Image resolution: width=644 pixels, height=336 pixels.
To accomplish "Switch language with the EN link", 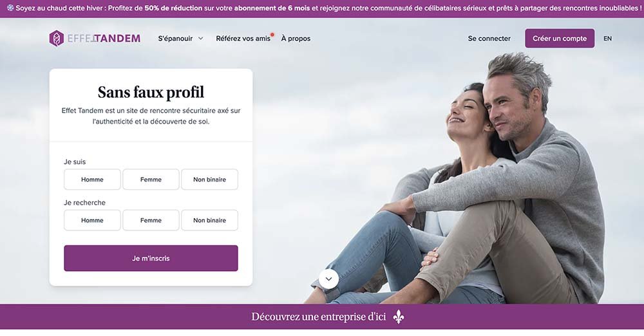I will tap(607, 39).
